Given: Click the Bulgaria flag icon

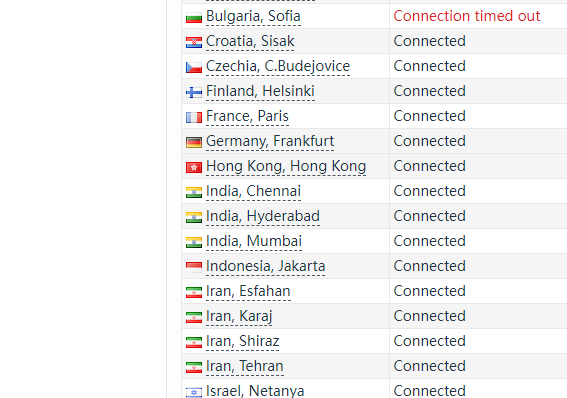Looking at the screenshot, I should pos(194,17).
